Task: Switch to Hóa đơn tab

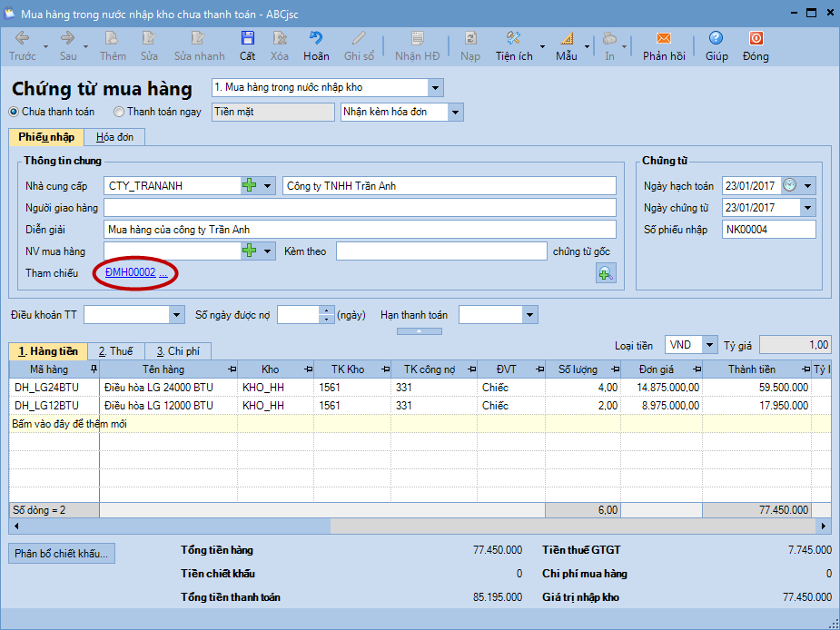Action: click(114, 137)
